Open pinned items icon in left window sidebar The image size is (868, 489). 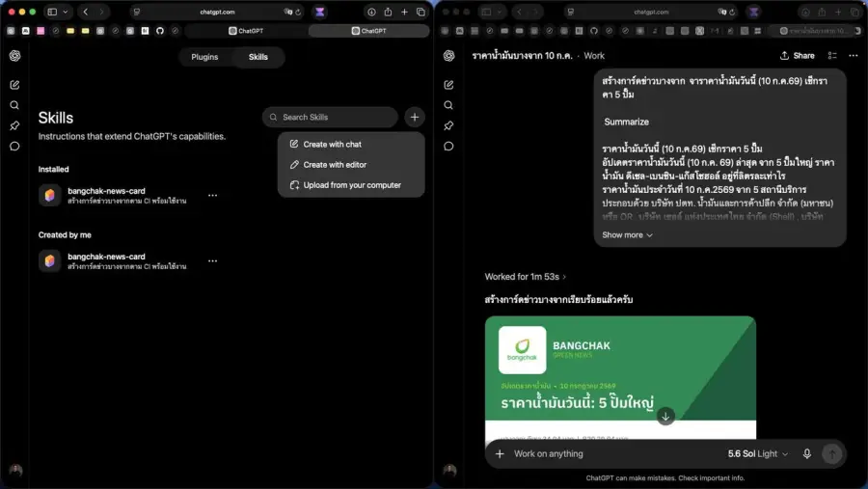[14, 125]
